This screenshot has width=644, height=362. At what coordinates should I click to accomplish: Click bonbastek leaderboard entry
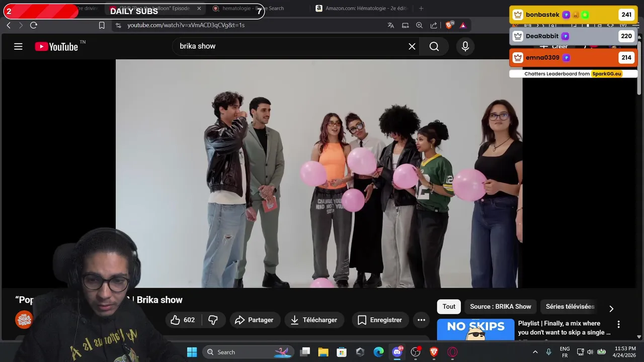[574, 15]
